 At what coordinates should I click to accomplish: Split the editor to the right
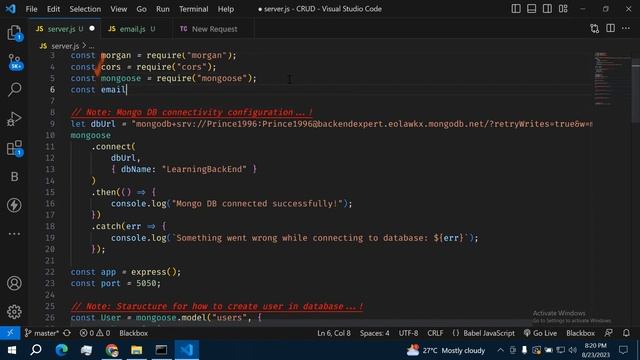[x=610, y=28]
